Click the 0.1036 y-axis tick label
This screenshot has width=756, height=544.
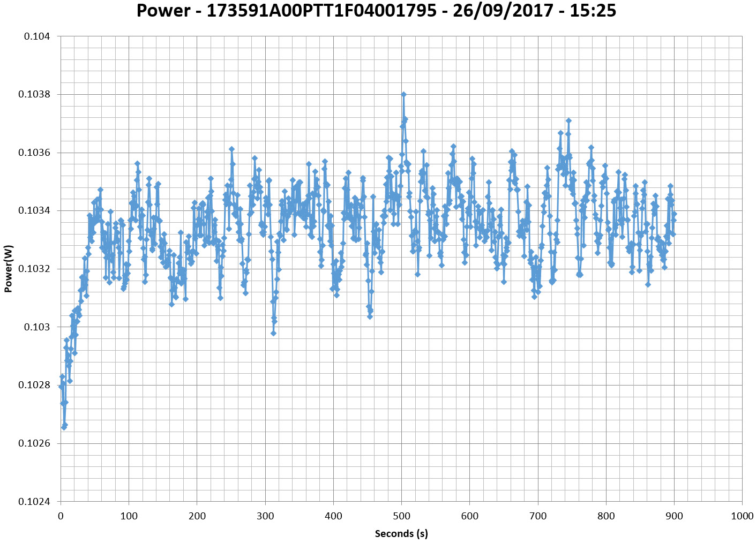[x=34, y=153]
